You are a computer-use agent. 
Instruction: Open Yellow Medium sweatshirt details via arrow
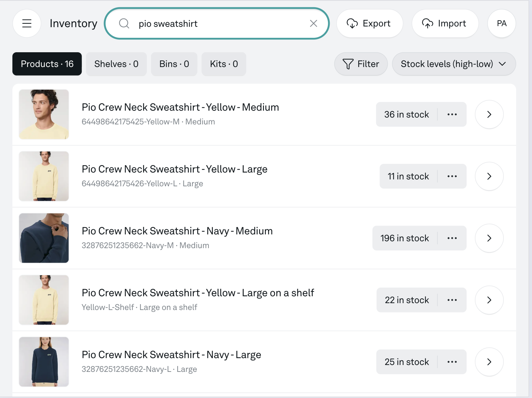[489, 114]
